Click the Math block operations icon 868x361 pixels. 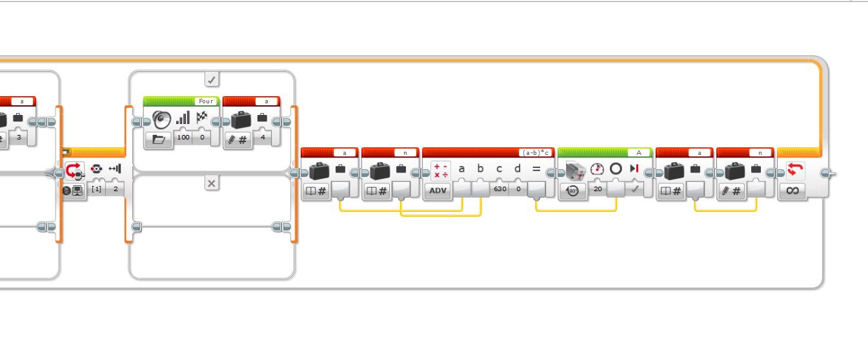point(441,170)
